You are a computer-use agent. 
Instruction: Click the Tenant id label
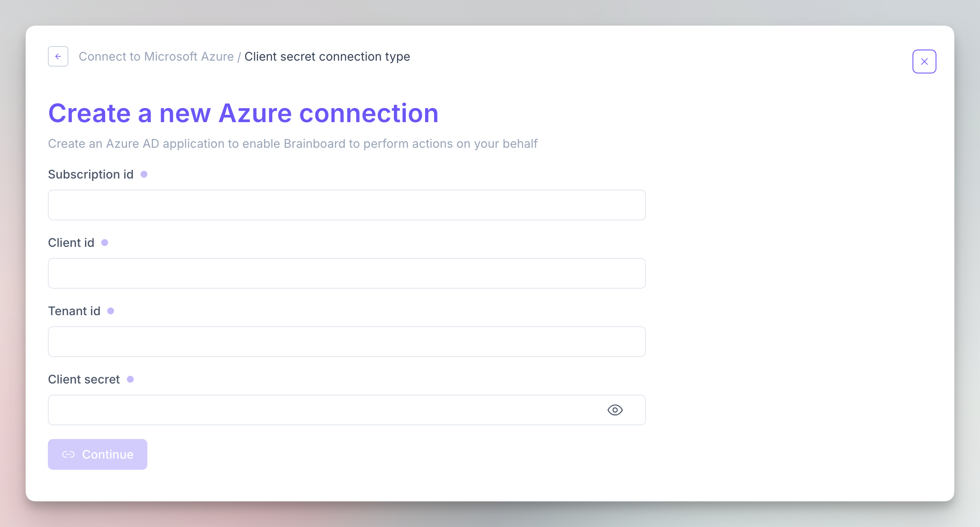(74, 311)
